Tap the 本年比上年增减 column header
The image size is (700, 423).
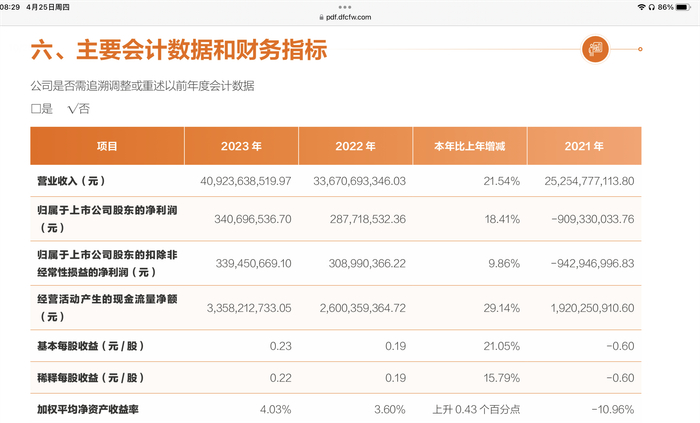click(x=470, y=146)
